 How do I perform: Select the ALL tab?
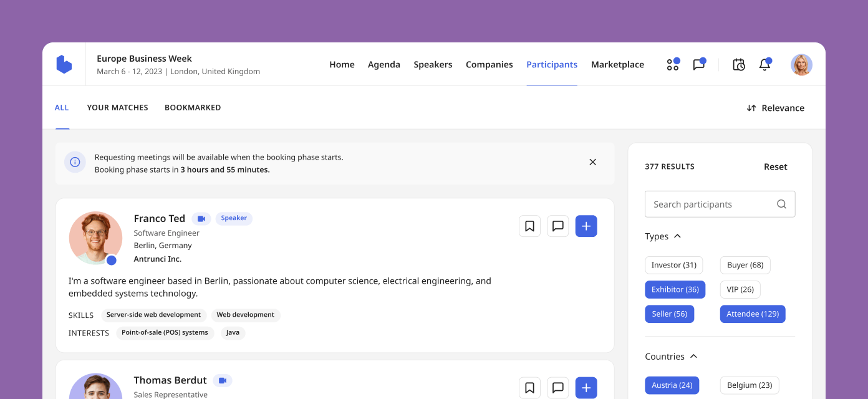[x=62, y=107]
